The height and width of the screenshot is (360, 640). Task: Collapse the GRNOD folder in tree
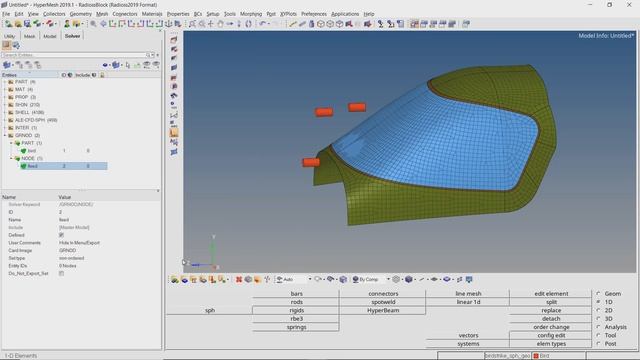tap(5, 135)
